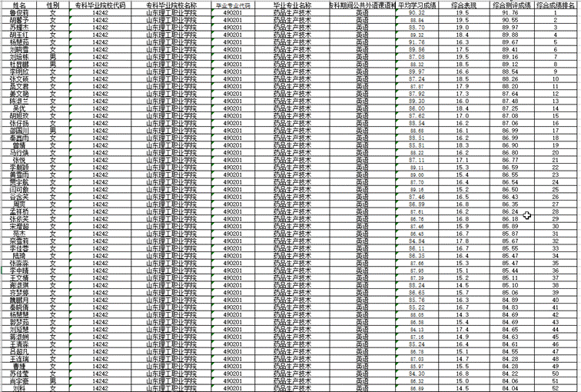
Task: Click the name cell '李明欣'
Action: pyautogui.click(x=19, y=71)
